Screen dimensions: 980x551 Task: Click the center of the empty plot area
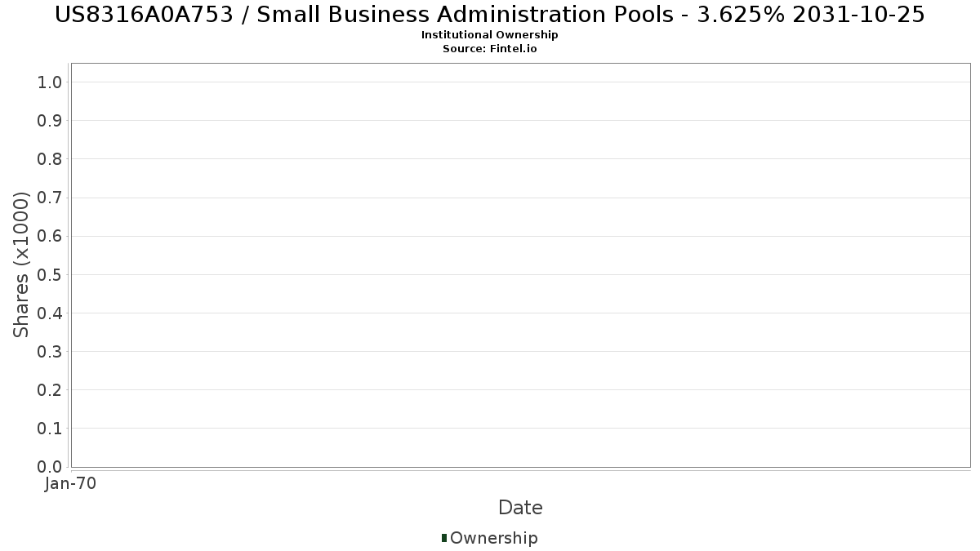point(520,265)
